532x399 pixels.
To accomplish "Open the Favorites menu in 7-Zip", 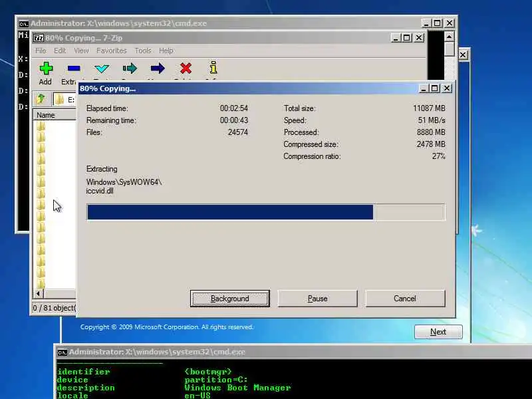I will click(111, 51).
